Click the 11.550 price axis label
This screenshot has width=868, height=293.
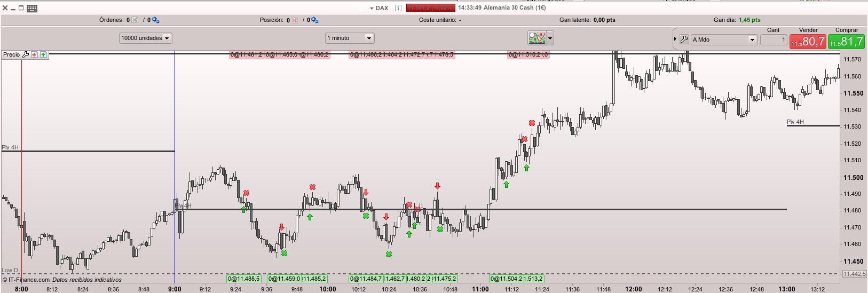pos(853,93)
